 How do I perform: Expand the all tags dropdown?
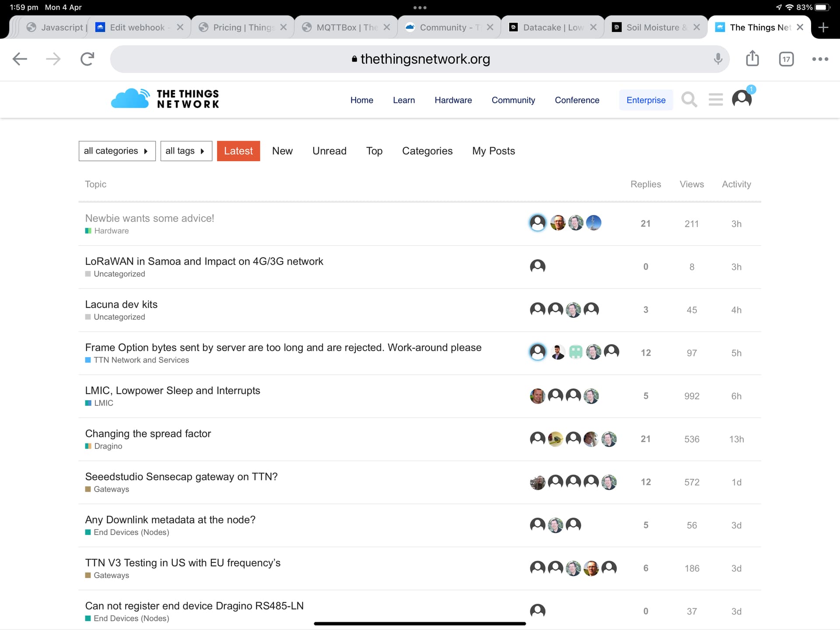[186, 151]
